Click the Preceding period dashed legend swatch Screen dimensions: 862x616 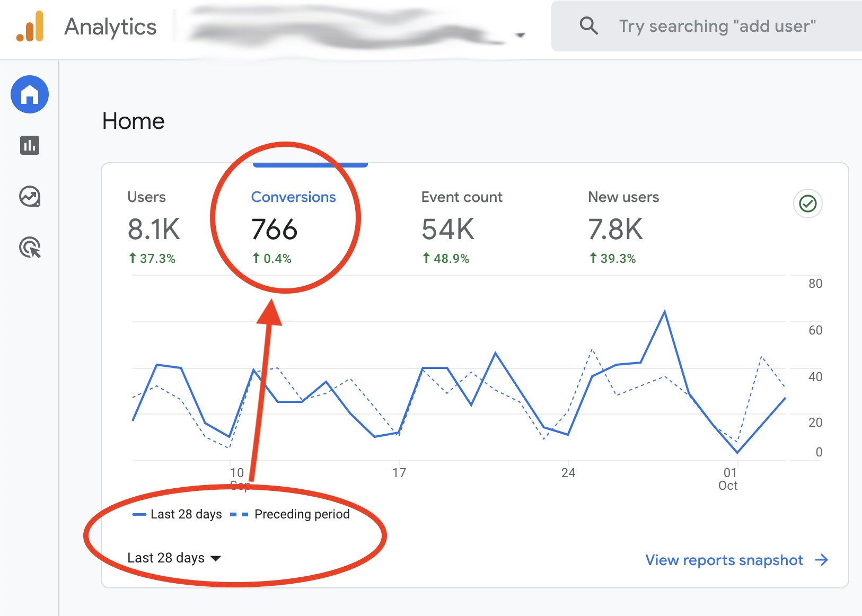[x=239, y=515]
